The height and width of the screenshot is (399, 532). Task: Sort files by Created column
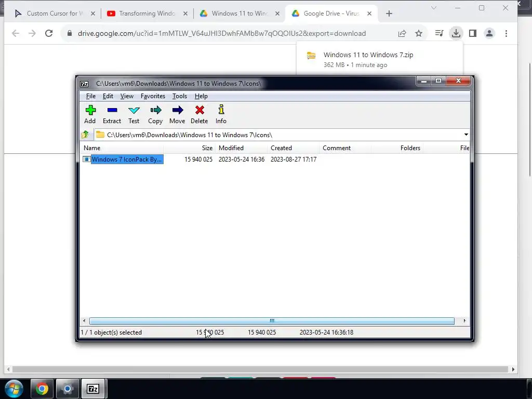(293, 148)
